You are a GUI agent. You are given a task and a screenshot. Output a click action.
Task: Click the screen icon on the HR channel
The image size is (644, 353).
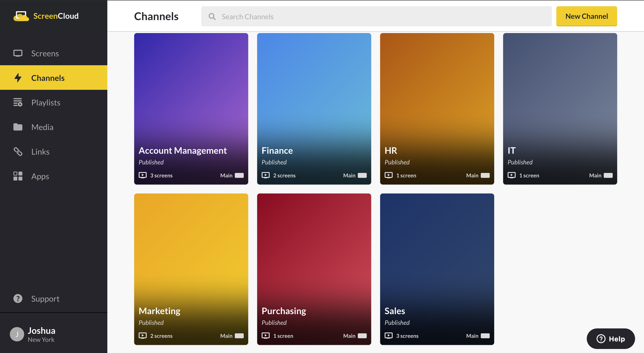pos(389,175)
